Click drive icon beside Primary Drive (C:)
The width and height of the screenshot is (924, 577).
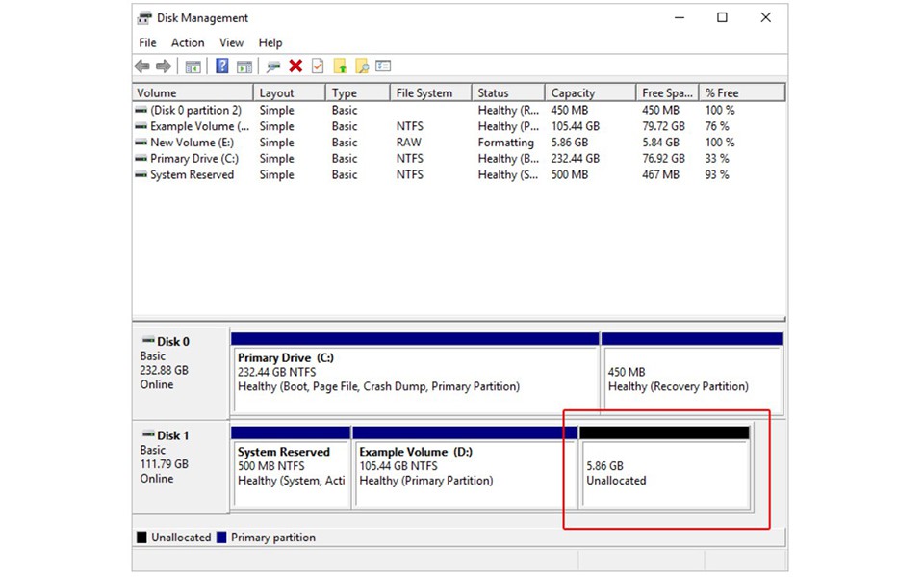141,159
